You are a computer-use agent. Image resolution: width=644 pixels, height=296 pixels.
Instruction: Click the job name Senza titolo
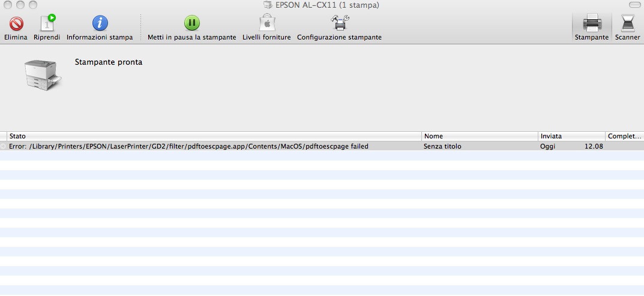[442, 146]
